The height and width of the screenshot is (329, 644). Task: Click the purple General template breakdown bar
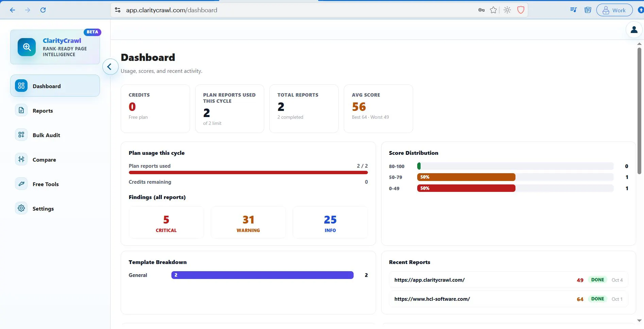coord(262,275)
